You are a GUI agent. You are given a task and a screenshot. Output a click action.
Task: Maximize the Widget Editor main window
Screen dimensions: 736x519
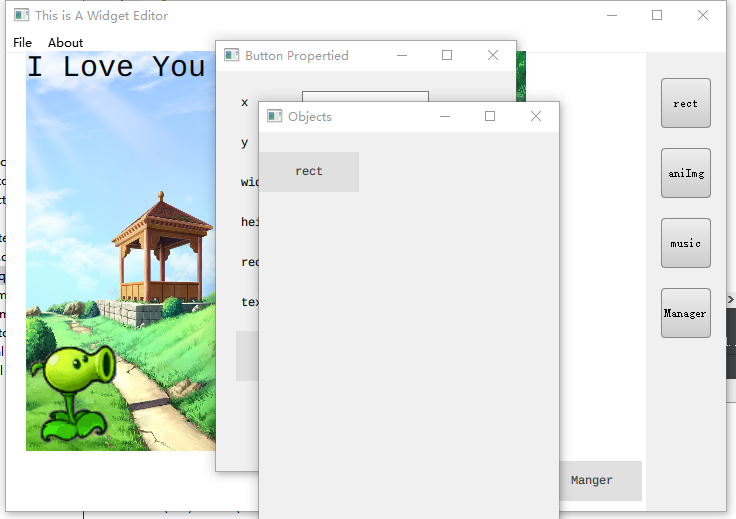coord(657,15)
